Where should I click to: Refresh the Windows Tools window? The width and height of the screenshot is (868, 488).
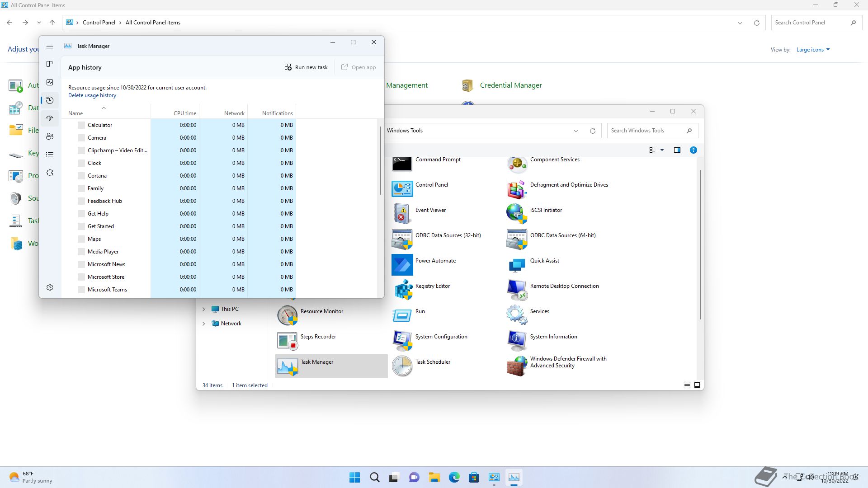tap(593, 131)
